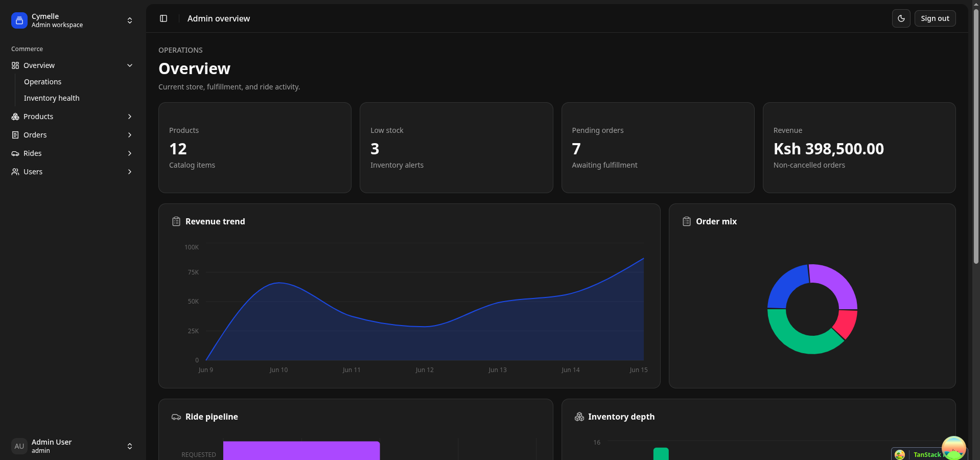The width and height of the screenshot is (980, 460).
Task: Click the Overview grid icon in sidebar
Action: click(x=15, y=65)
